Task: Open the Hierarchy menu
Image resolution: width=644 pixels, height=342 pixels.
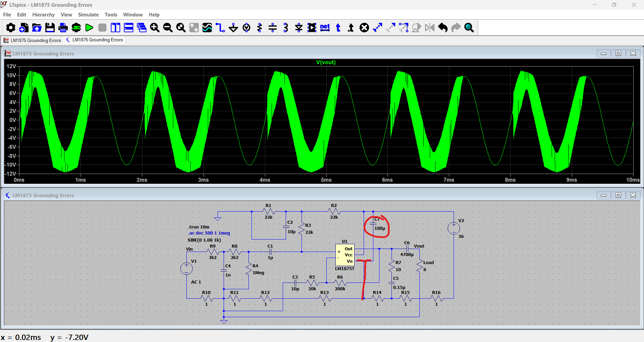Action: (x=43, y=15)
